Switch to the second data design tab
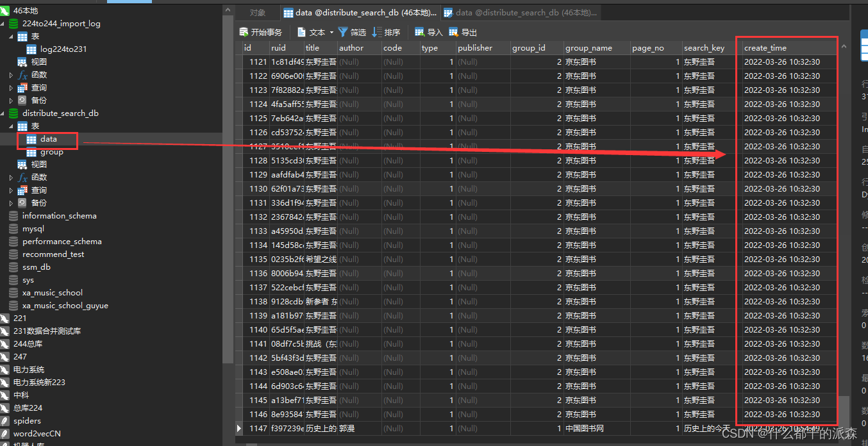The image size is (868, 446). (x=521, y=13)
